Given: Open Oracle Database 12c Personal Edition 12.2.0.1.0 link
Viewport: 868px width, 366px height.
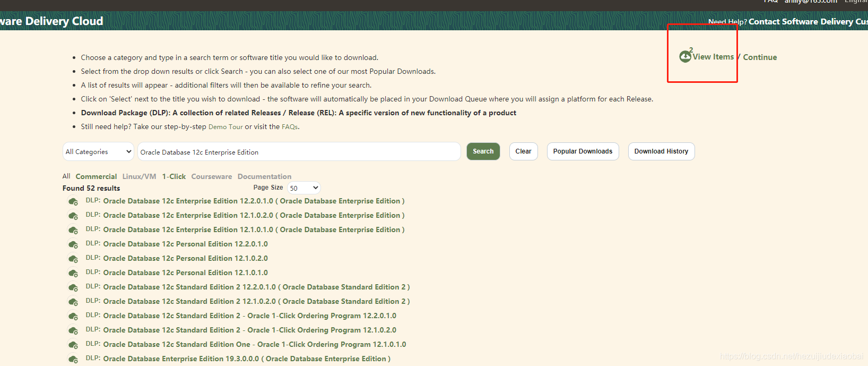Looking at the screenshot, I should (185, 244).
